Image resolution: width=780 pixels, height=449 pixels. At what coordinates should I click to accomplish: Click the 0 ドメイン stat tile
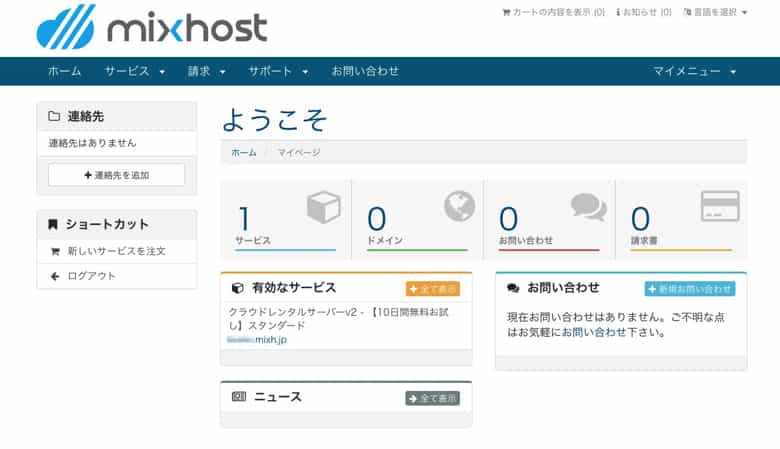pyautogui.click(x=417, y=220)
